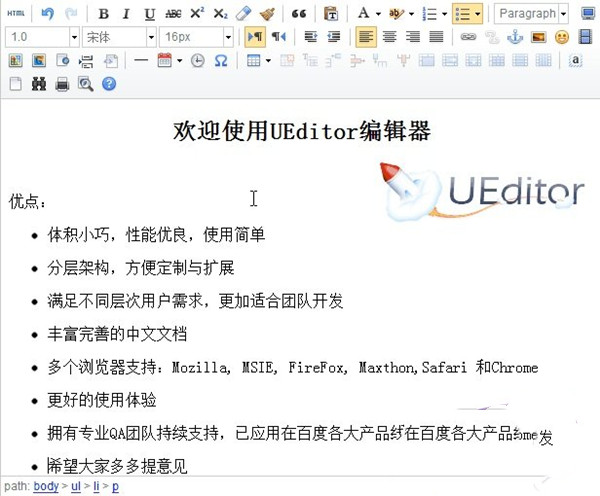Switch to HTML source view
This screenshot has height=496, width=600.
[16, 14]
